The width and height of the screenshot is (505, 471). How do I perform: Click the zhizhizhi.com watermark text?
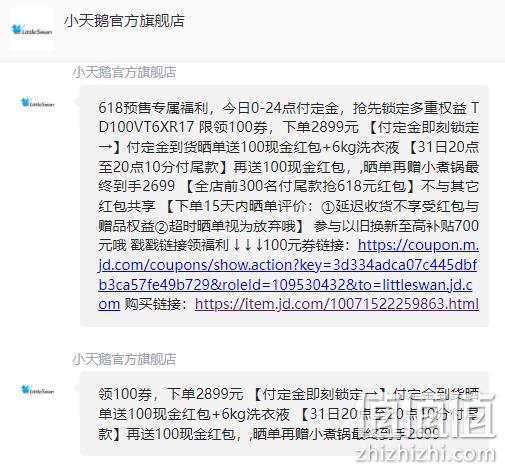click(x=426, y=454)
